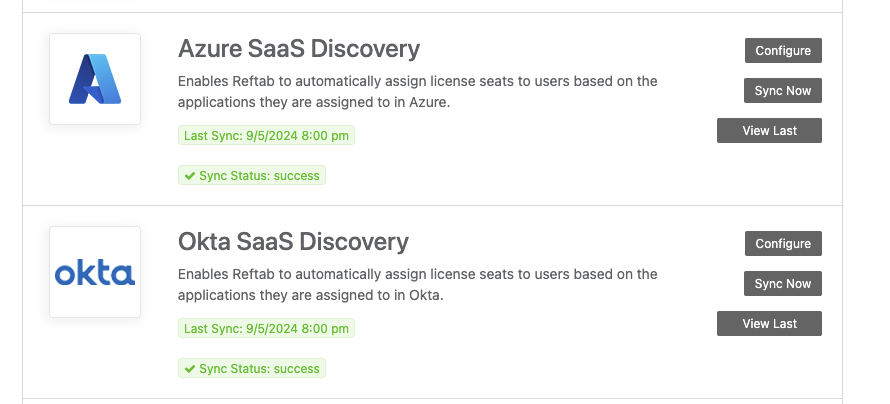Click the Azure 'Sync Status: success' badge
890x404 pixels.
252,175
